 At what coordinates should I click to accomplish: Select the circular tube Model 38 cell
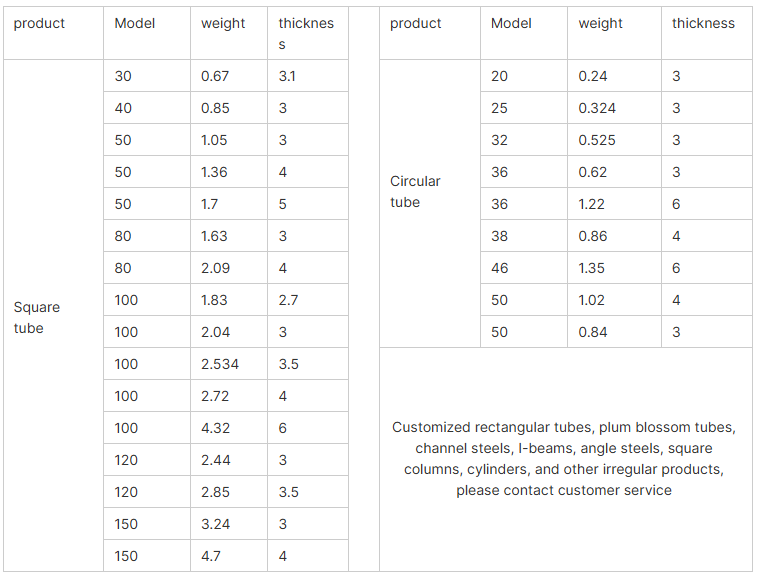click(524, 236)
